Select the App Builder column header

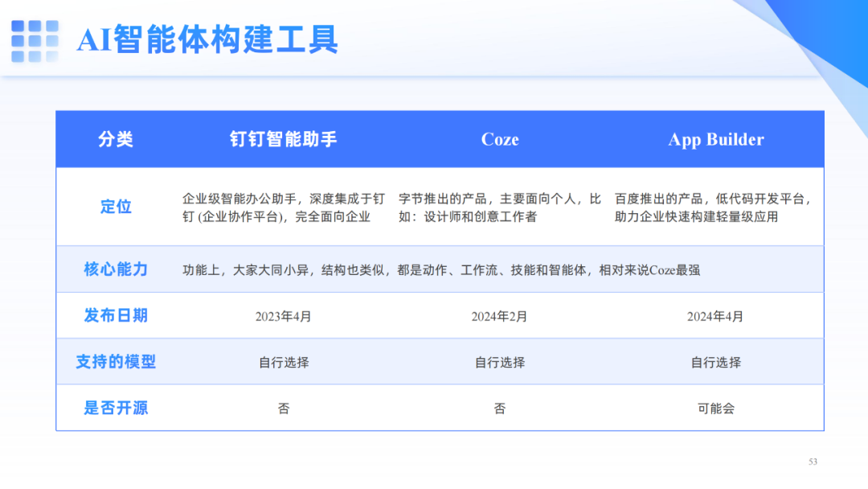[x=716, y=140]
